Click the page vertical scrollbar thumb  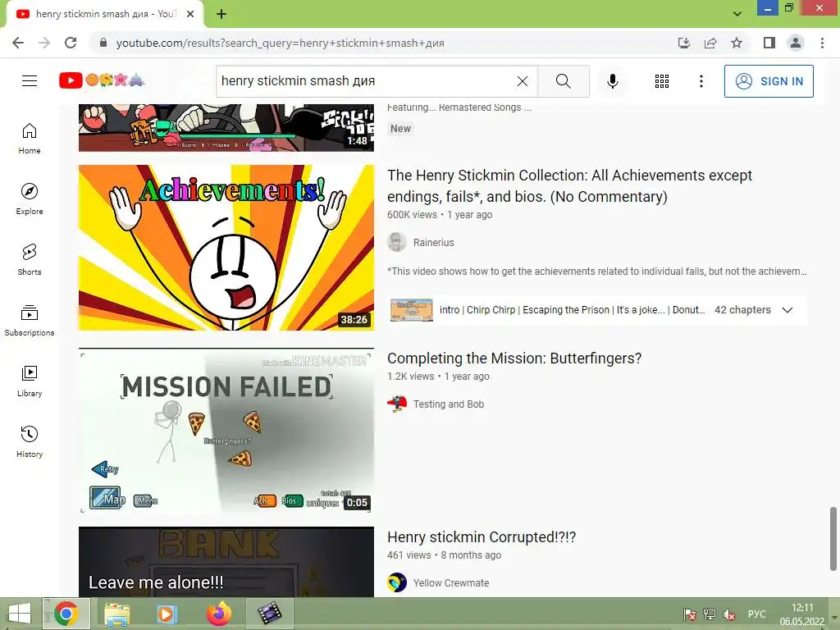tap(833, 538)
